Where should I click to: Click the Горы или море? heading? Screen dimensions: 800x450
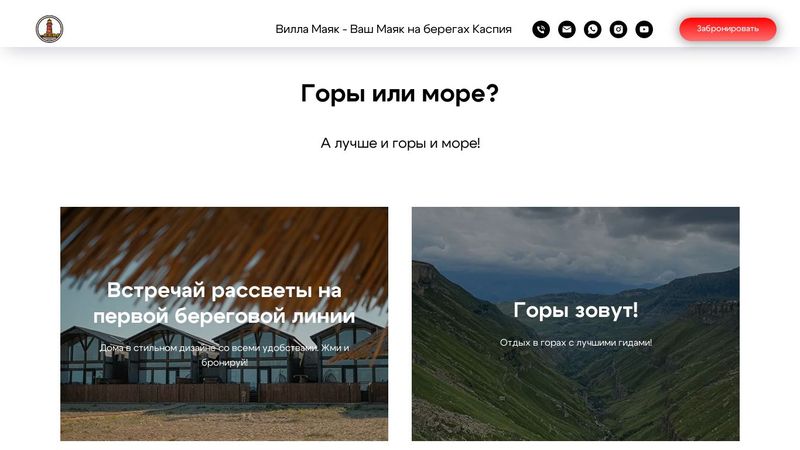pyautogui.click(x=399, y=93)
